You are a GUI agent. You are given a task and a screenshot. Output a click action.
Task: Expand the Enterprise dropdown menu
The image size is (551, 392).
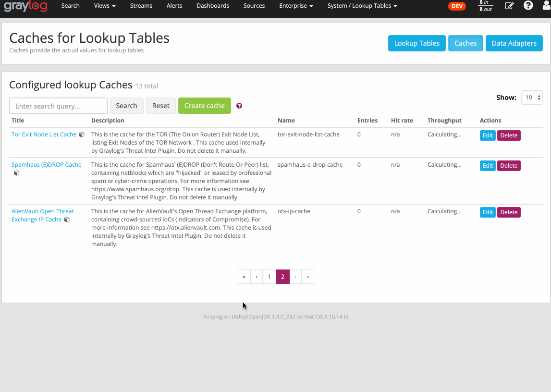(296, 6)
